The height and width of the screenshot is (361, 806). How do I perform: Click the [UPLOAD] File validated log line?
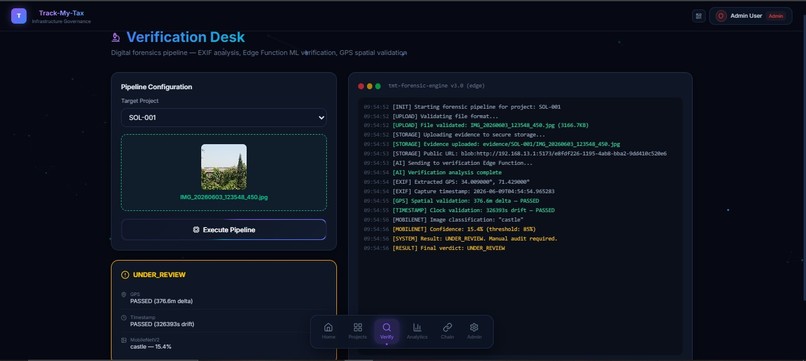click(x=475, y=125)
